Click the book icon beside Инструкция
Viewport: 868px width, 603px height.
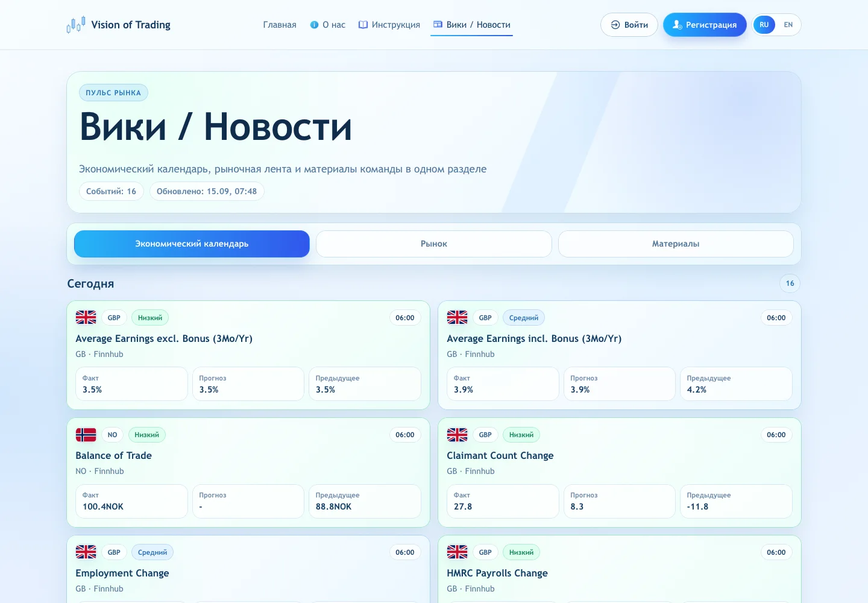click(363, 25)
